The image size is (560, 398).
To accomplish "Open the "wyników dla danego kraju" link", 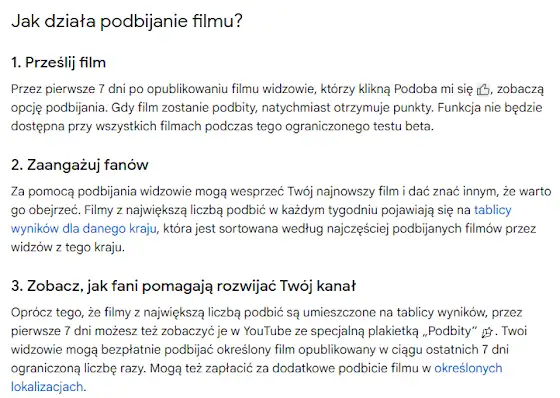I will point(84,229).
